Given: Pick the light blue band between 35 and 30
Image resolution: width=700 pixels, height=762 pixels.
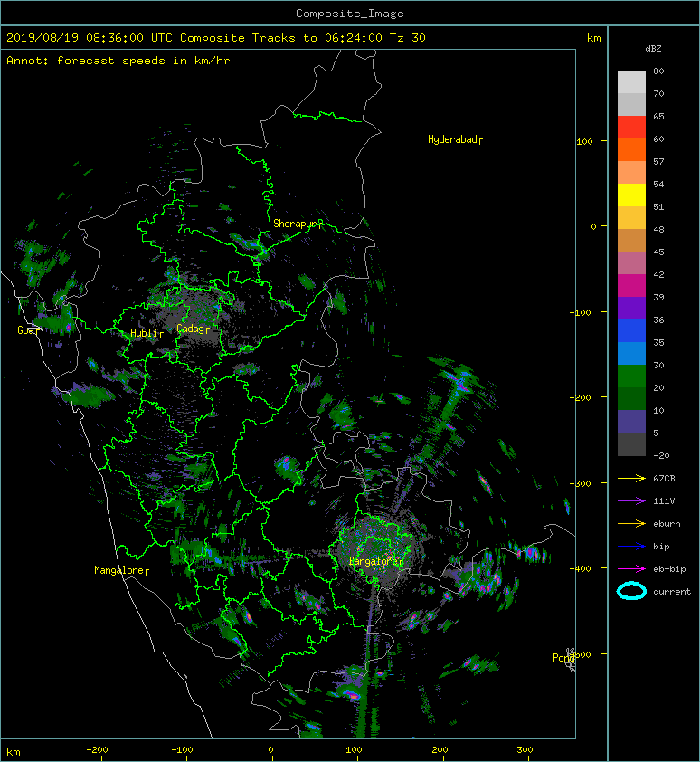Looking at the screenshot, I should click(631, 353).
